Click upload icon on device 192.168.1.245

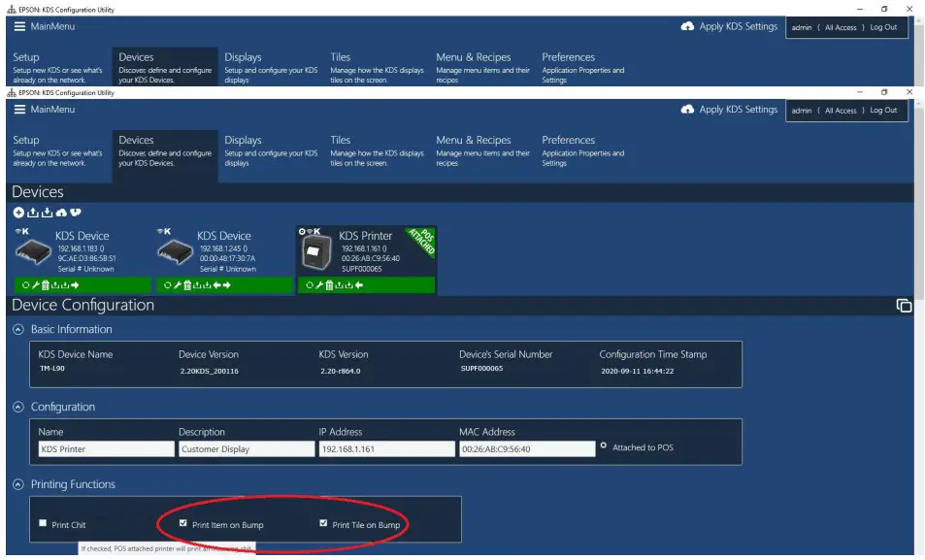tap(197, 285)
